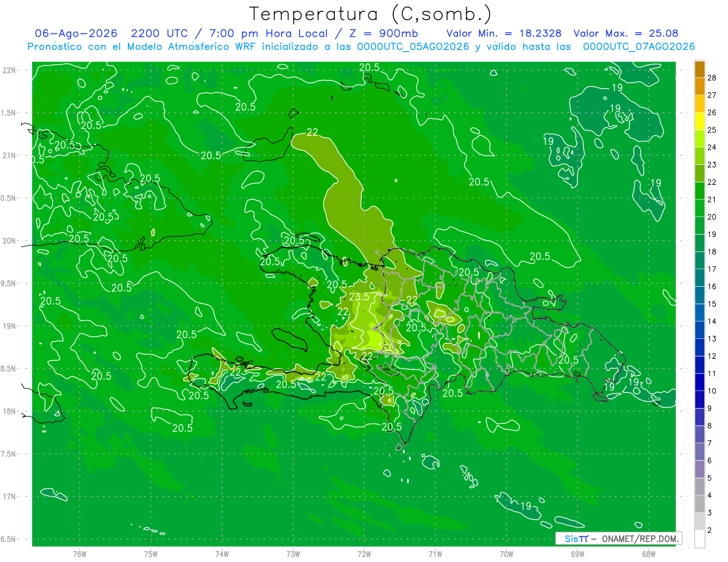Click the brown swatch above the 28 label
Viewport: 728px width, 562px height.
[699, 69]
